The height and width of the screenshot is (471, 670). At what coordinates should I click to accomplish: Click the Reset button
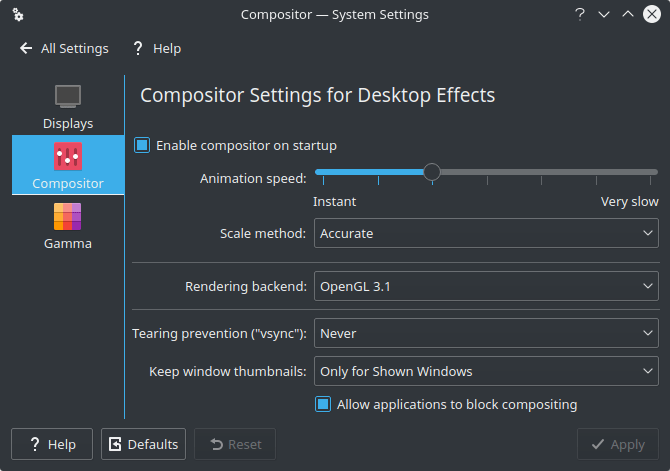point(235,444)
